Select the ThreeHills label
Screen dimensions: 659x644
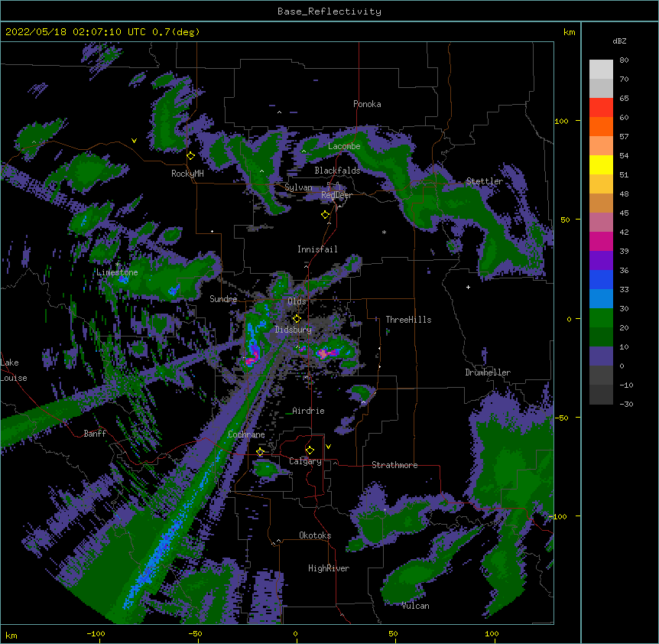tap(408, 320)
